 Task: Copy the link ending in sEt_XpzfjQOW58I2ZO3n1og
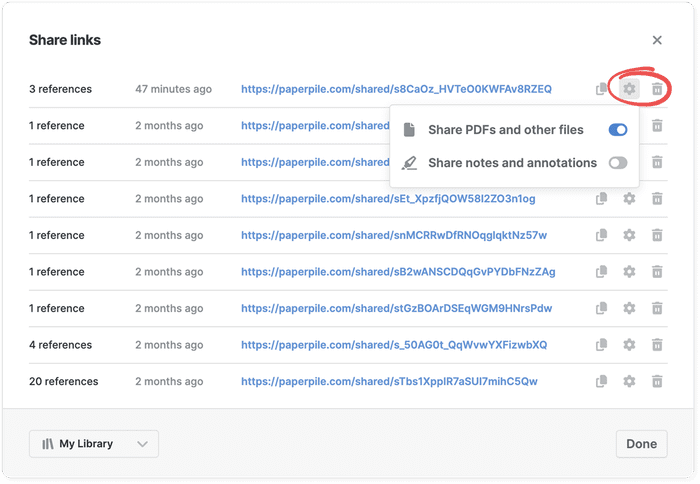coord(601,199)
